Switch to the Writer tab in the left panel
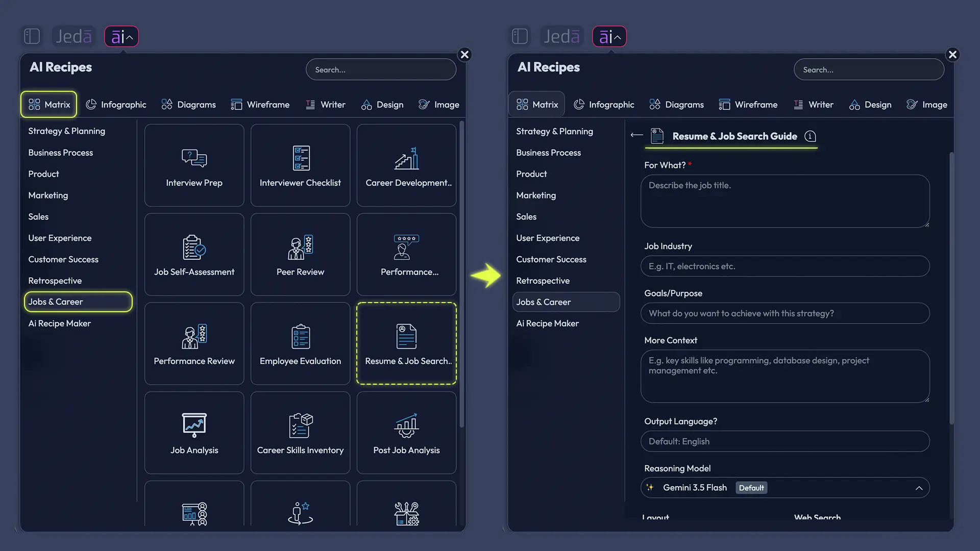Screen dimensions: 980x551 click(325, 105)
